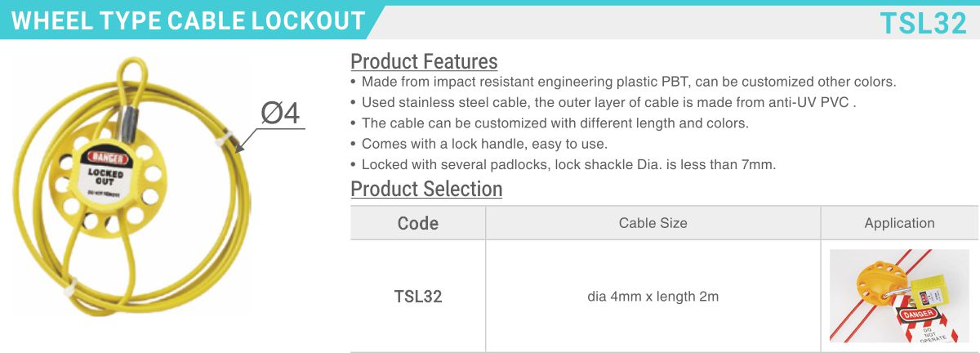
Task: Select the Cable Size column header
Action: coord(653,223)
